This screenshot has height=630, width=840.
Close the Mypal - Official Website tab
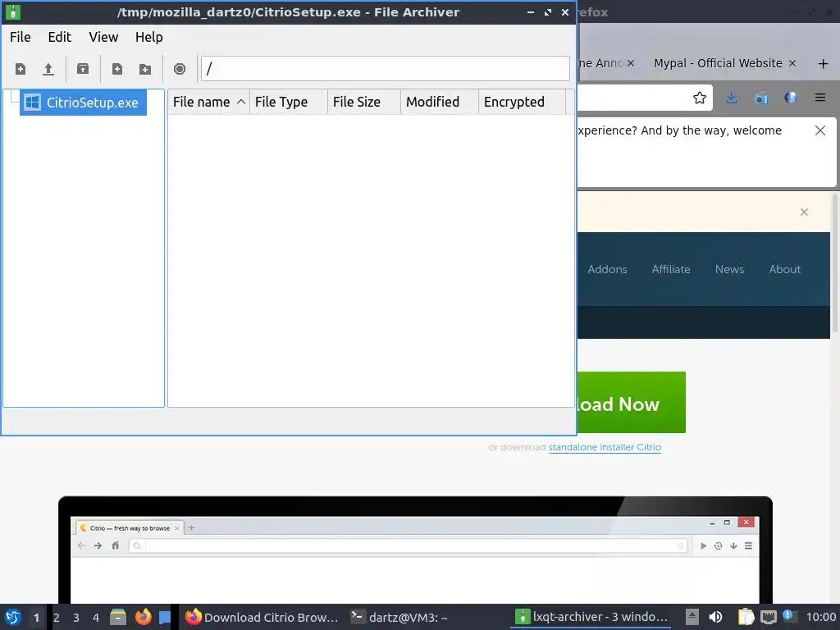coord(792,63)
